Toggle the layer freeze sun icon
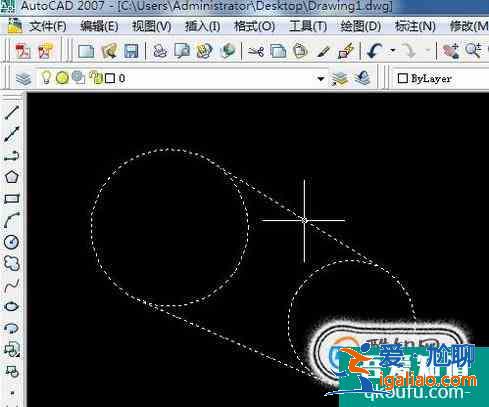This screenshot has height=407, width=489. tap(62, 78)
